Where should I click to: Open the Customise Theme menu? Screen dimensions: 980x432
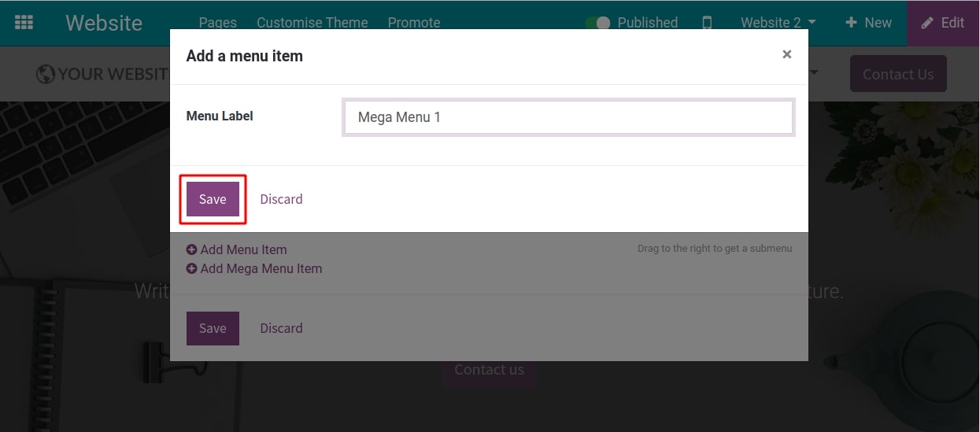[312, 23]
